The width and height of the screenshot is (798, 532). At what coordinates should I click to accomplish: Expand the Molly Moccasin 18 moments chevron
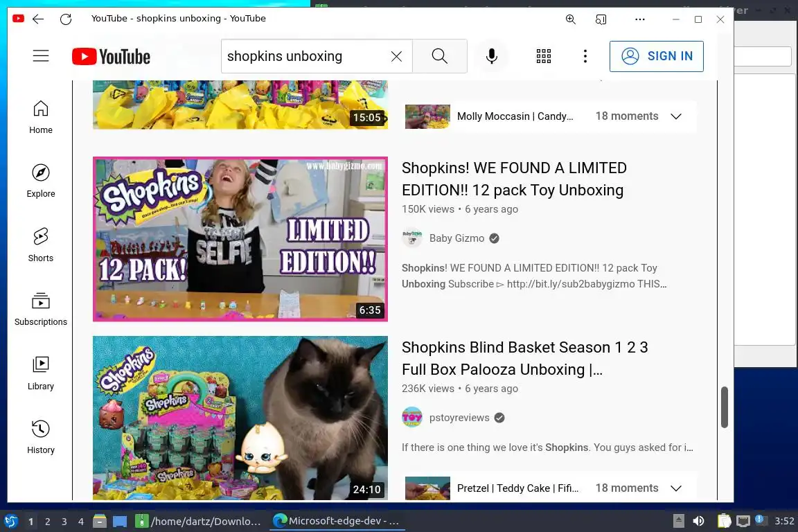pos(676,116)
